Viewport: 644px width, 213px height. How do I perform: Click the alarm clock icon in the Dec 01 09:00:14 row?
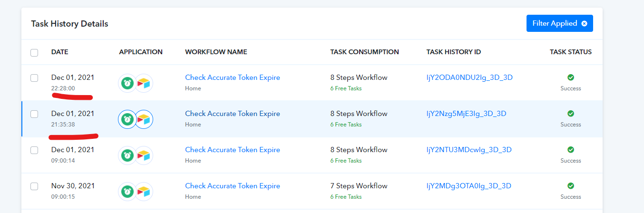coord(127,155)
